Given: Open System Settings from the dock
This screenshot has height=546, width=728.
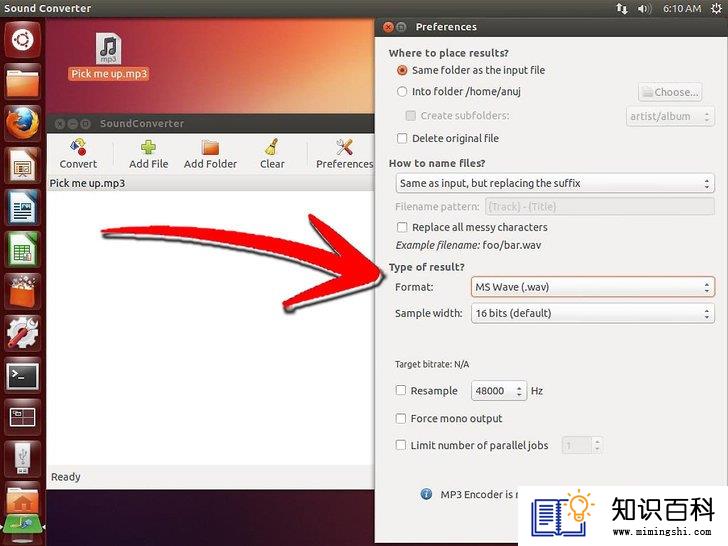Looking at the screenshot, I should tap(22, 333).
